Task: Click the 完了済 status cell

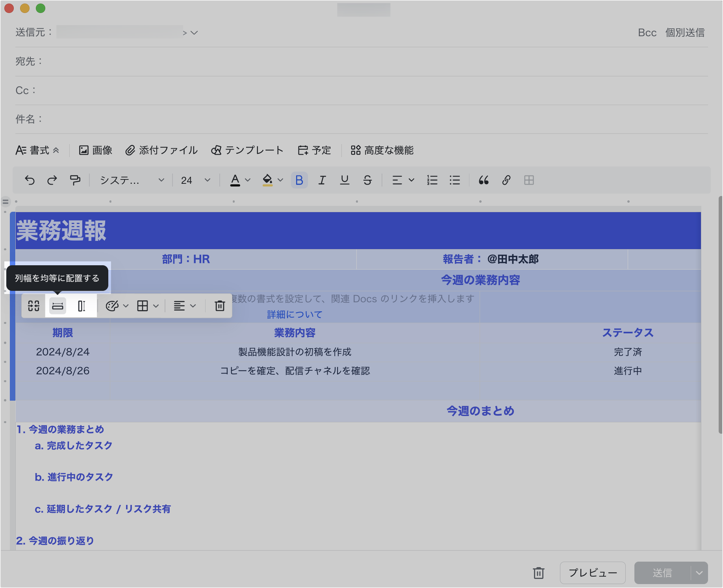Action: click(x=628, y=352)
